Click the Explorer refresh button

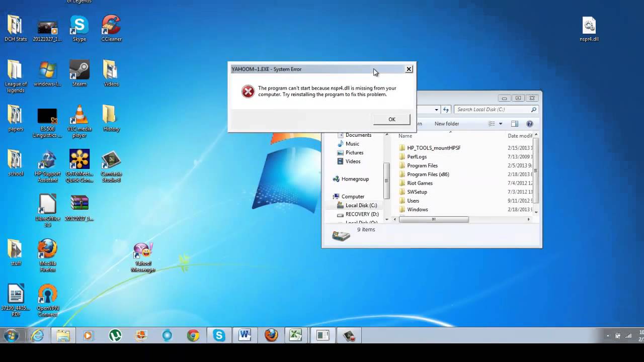point(446,109)
